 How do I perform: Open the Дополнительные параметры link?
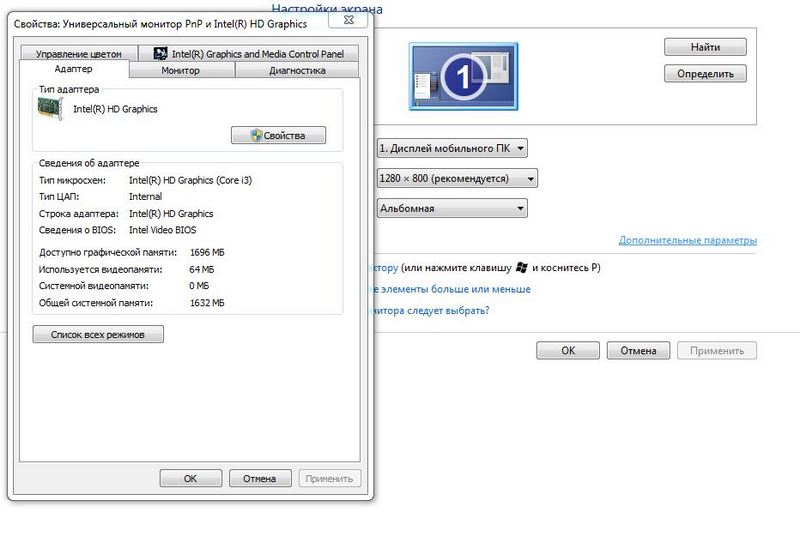687,241
